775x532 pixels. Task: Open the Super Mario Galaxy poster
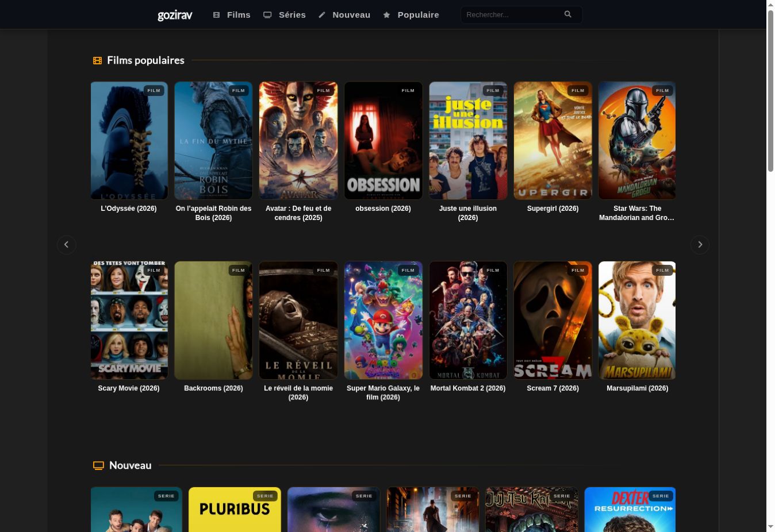tap(383, 321)
